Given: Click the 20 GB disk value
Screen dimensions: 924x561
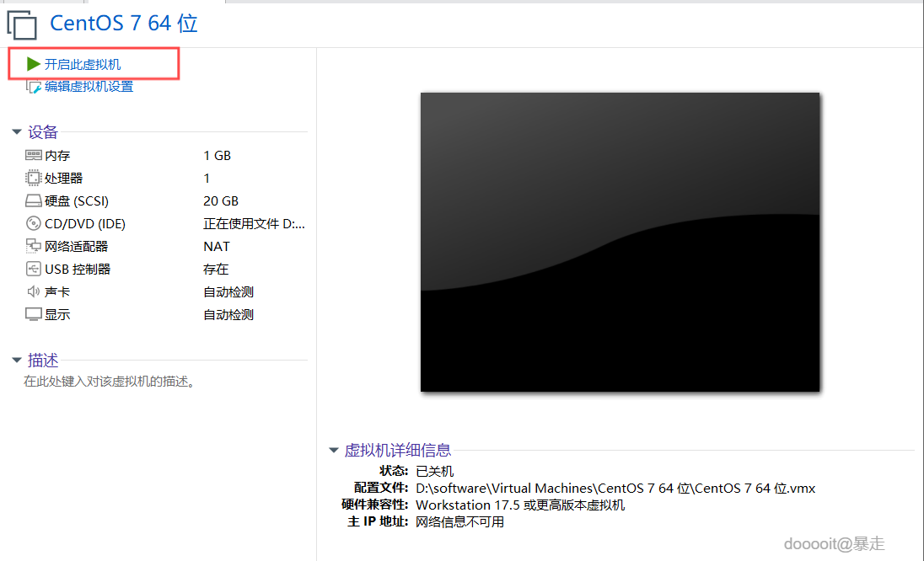Looking at the screenshot, I should (x=221, y=200).
